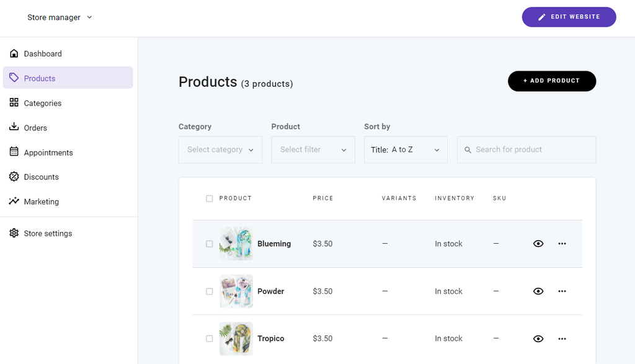This screenshot has width=635, height=364.
Task: Click the Categories grid icon
Action: (14, 103)
